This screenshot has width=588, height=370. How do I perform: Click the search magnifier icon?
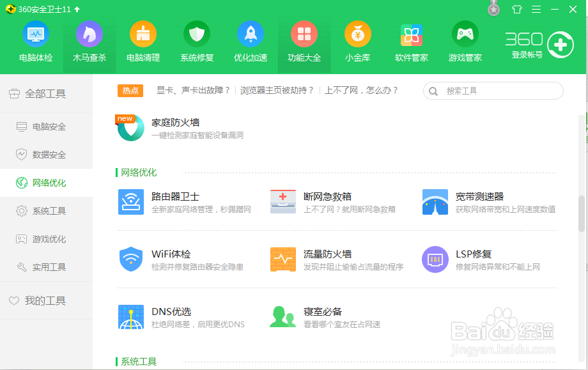tap(433, 91)
